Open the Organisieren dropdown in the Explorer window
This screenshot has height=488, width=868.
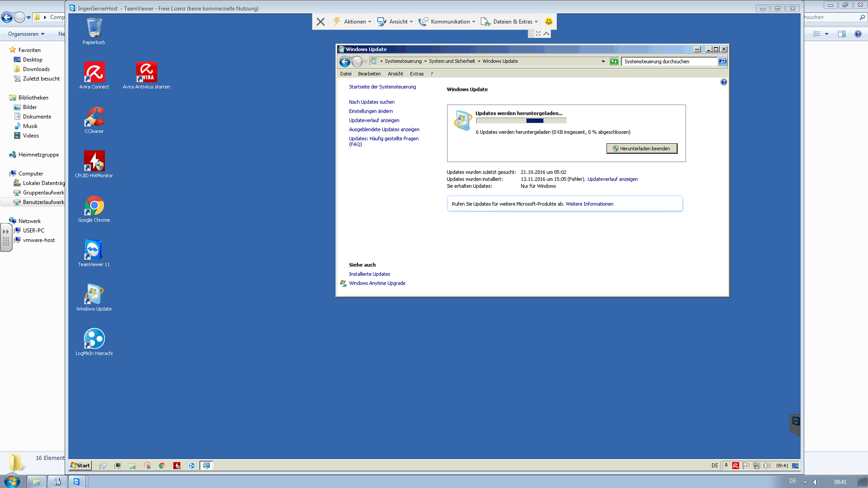coord(26,34)
